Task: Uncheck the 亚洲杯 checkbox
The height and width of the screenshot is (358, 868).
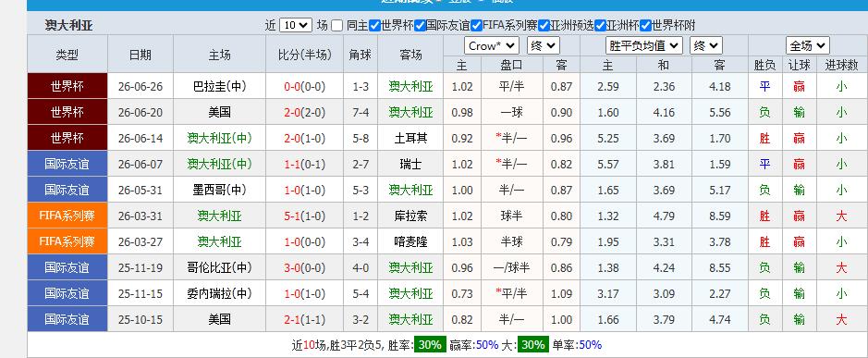Action: [601, 25]
